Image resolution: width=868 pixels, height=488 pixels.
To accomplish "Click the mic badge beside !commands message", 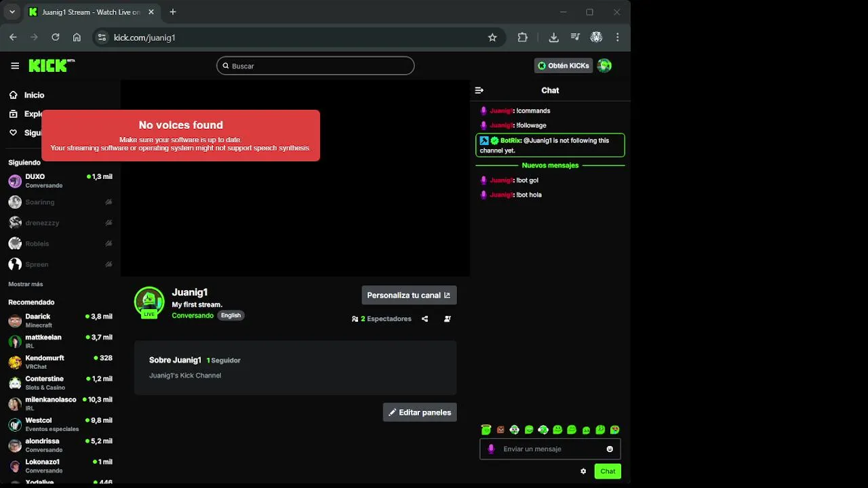I will [x=484, y=110].
